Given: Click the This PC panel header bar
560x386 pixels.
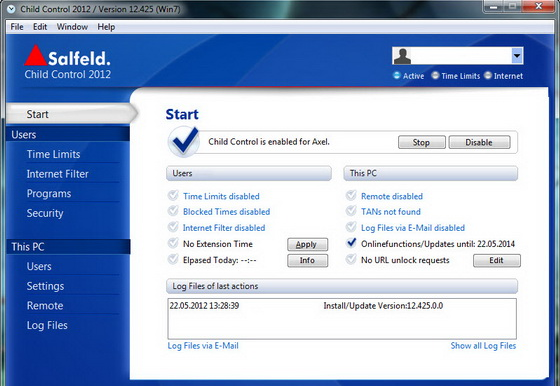Looking at the screenshot, I should coord(430,173).
